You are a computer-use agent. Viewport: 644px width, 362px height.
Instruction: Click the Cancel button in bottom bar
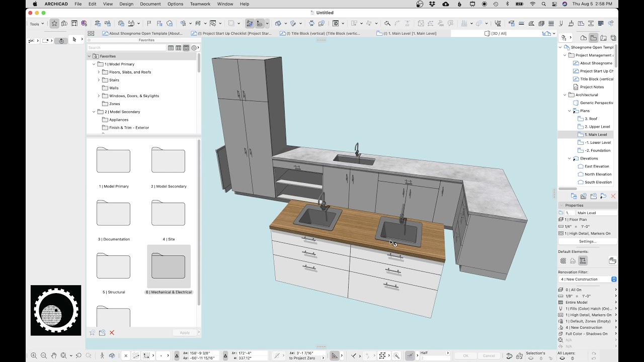[x=489, y=355]
